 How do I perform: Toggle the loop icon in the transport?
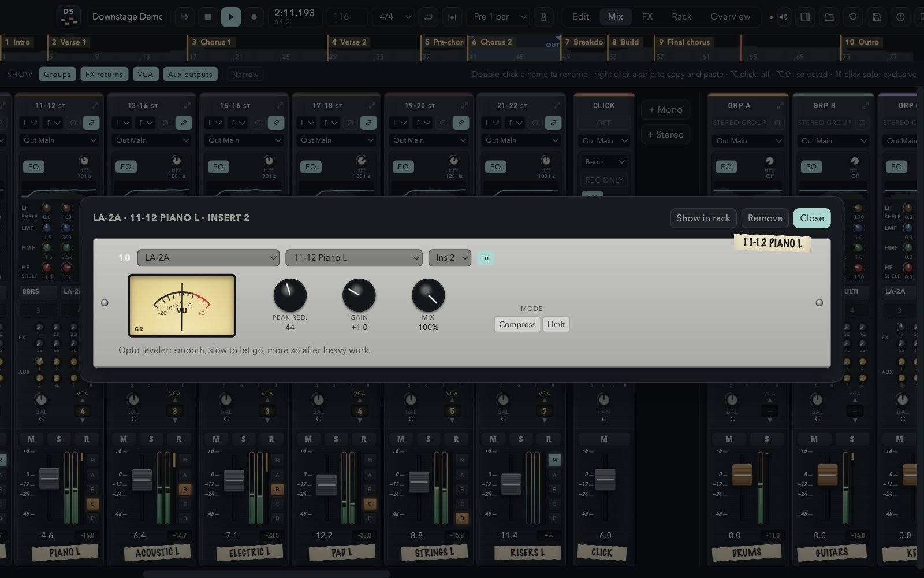pos(429,17)
